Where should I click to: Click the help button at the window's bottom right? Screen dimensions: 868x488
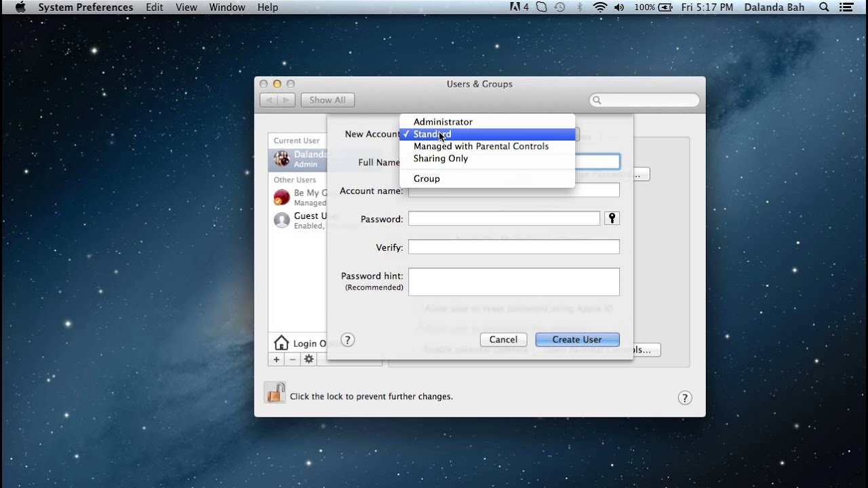(x=685, y=398)
